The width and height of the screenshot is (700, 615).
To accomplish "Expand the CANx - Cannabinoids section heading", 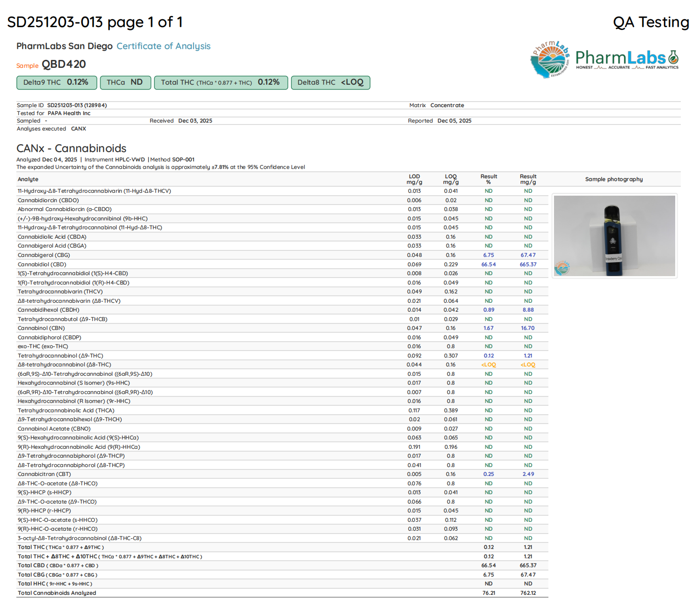I will tap(72, 148).
